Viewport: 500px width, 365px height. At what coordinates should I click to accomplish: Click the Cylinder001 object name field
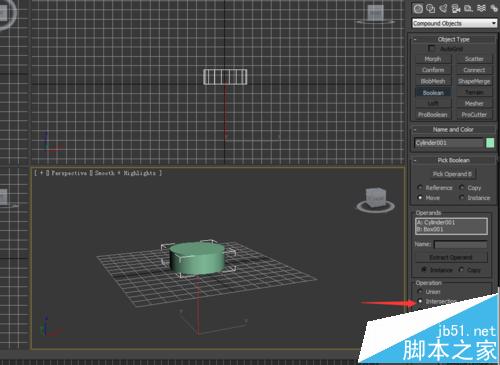coord(448,143)
